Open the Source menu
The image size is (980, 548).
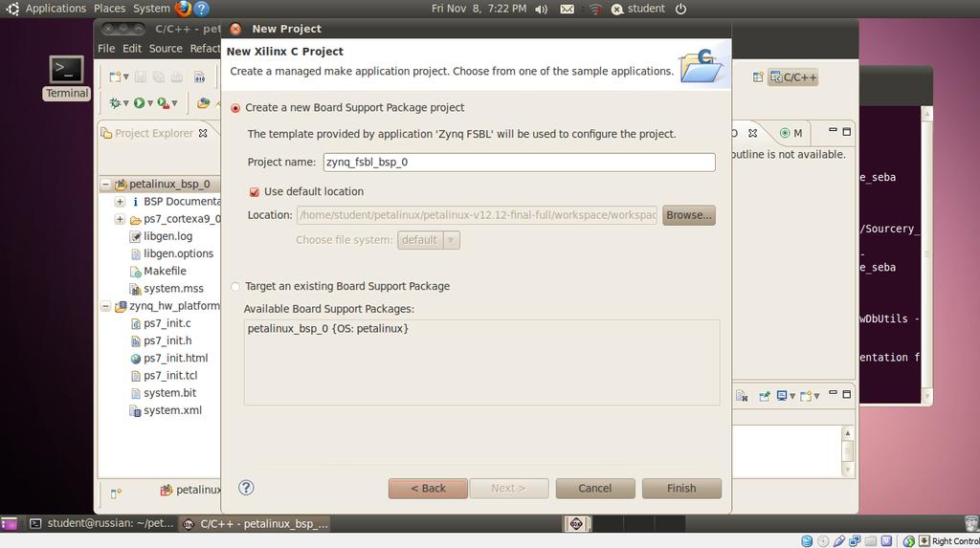[166, 48]
